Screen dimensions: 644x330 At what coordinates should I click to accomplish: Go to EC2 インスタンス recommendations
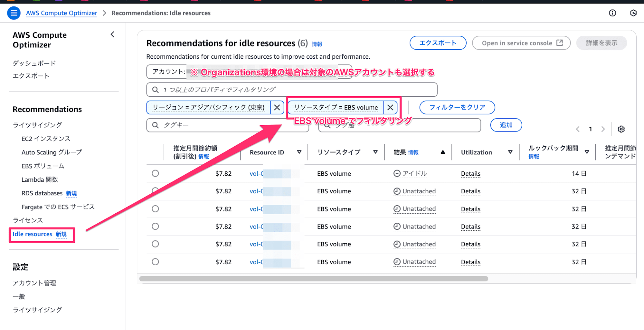[x=46, y=139]
